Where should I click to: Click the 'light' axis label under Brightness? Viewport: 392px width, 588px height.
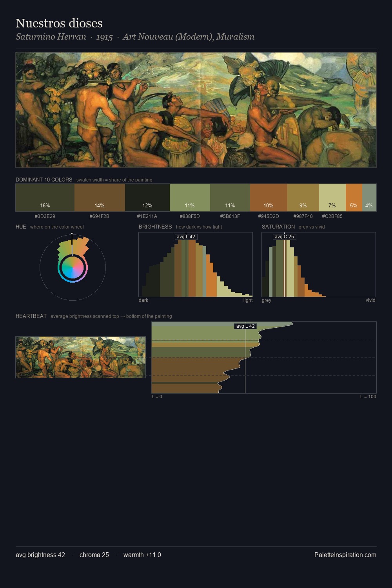pos(248,300)
